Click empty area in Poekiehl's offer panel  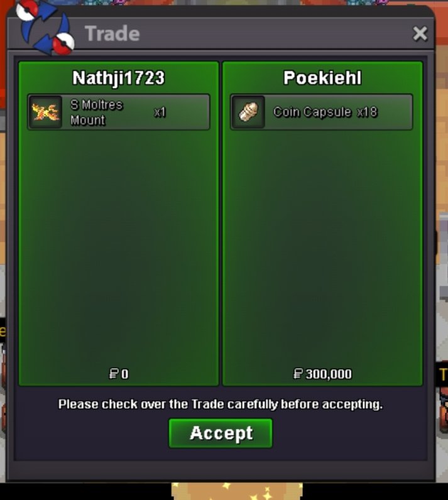pyautogui.click(x=322, y=242)
